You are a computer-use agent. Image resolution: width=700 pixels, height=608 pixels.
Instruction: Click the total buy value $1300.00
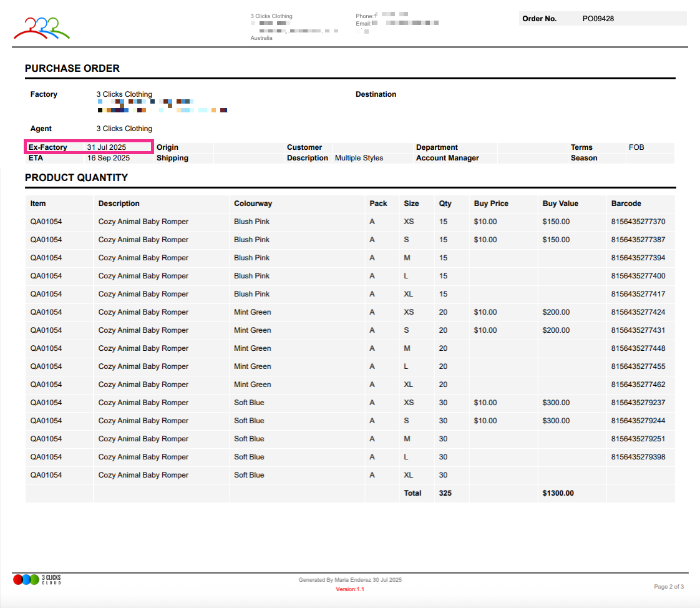558,493
